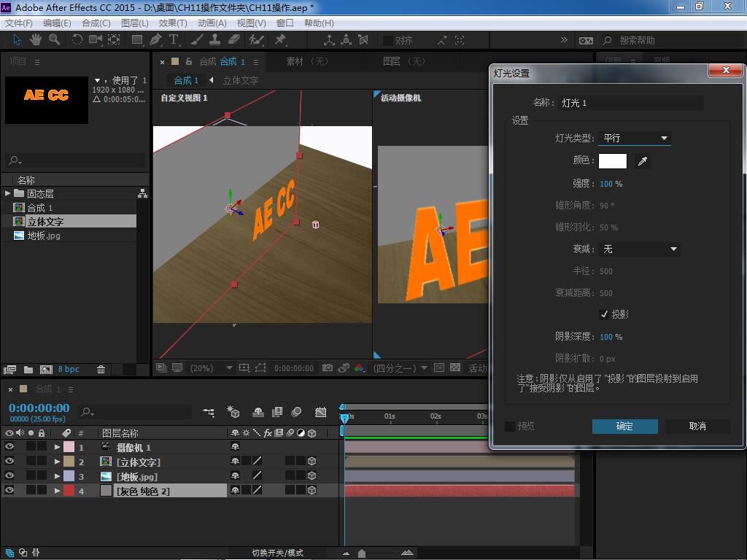Toggle 3D switch for 地板.jpg layer
The height and width of the screenshot is (560, 747).
tap(312, 475)
